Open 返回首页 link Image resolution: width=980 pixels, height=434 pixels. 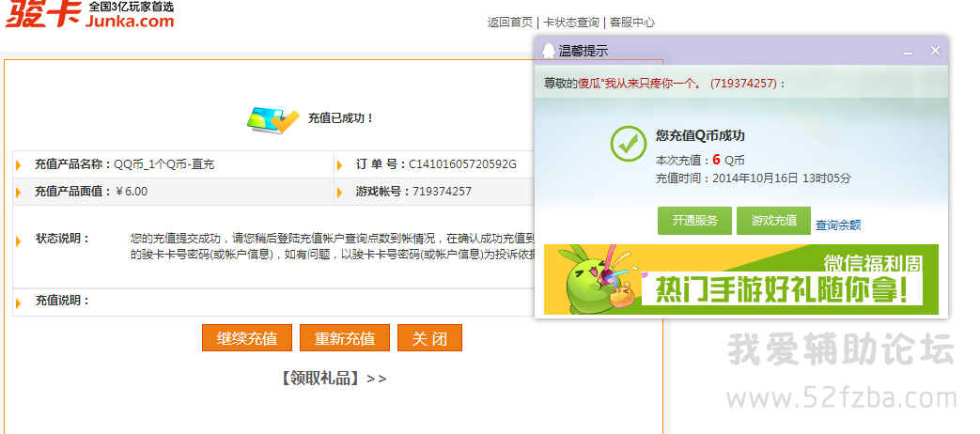pyautogui.click(x=510, y=23)
